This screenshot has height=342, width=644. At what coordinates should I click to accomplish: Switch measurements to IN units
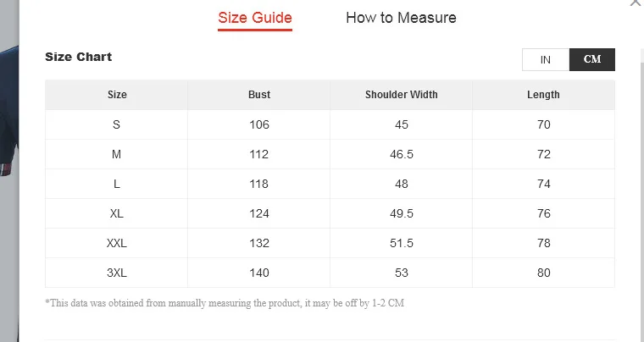tap(546, 59)
